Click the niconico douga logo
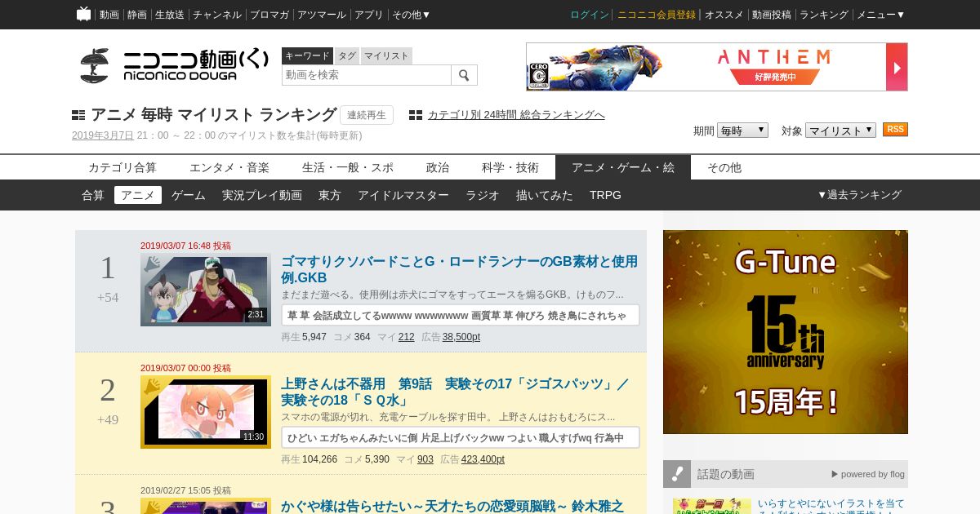The image size is (980, 514). click(x=174, y=65)
